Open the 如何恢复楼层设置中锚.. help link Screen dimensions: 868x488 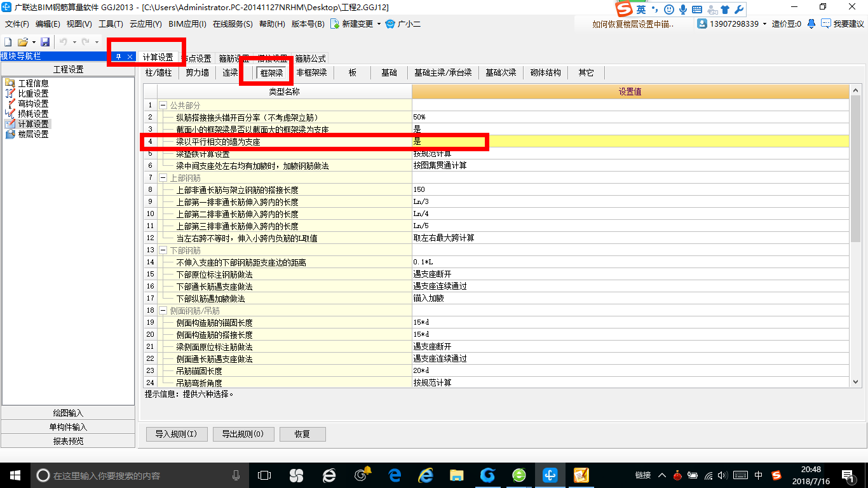[x=633, y=24]
